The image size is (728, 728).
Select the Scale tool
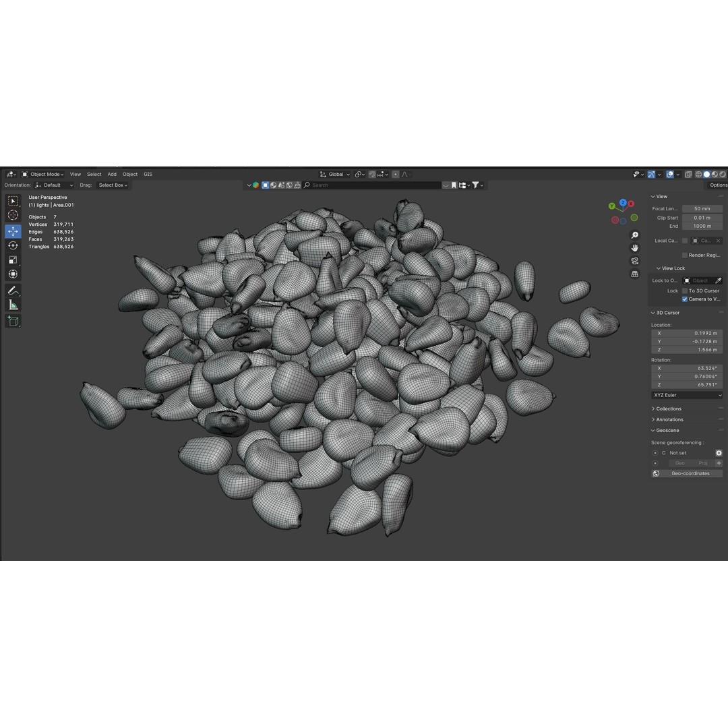coord(13,260)
